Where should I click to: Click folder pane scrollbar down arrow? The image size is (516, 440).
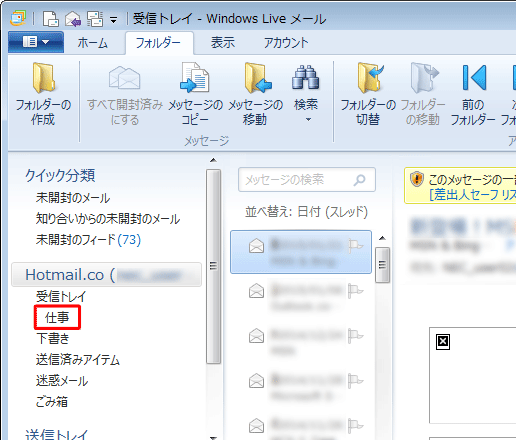pyautogui.click(x=213, y=437)
